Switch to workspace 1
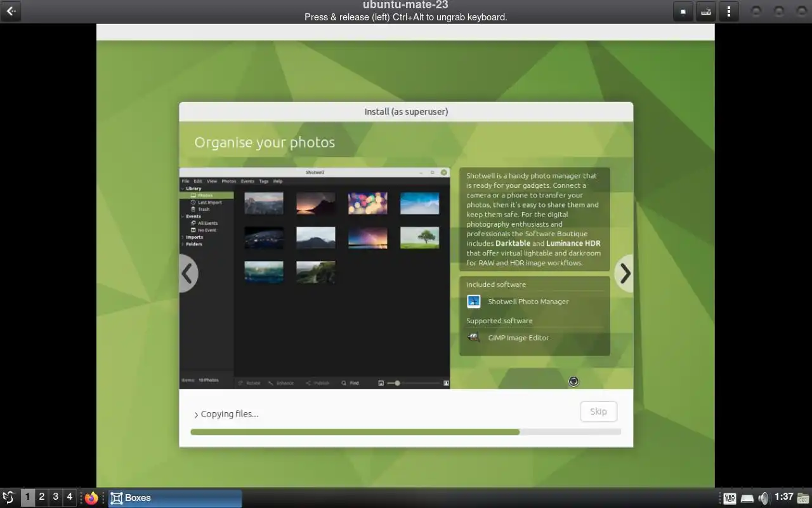The image size is (812, 508). click(28, 497)
